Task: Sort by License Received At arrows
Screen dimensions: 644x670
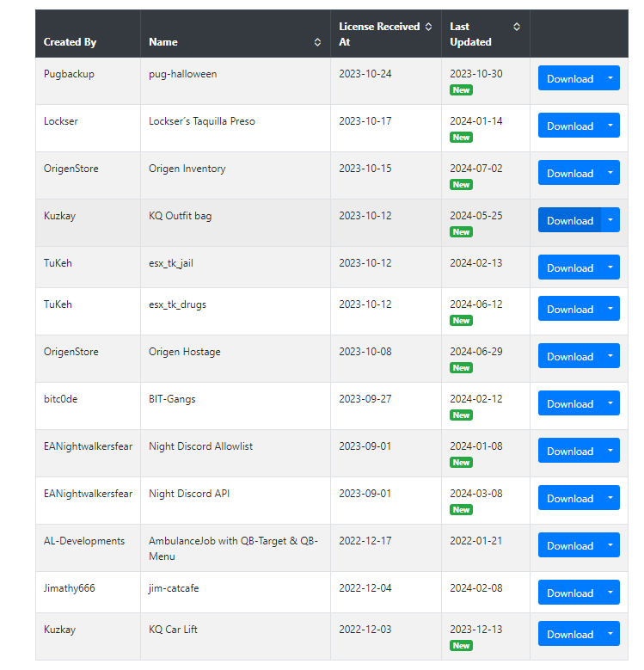Action: pos(428,27)
